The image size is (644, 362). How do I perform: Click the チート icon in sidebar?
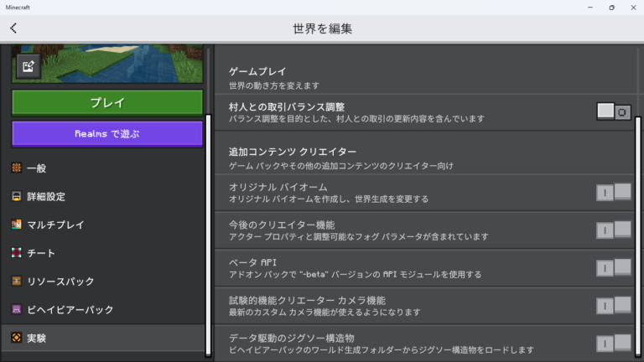(x=17, y=253)
